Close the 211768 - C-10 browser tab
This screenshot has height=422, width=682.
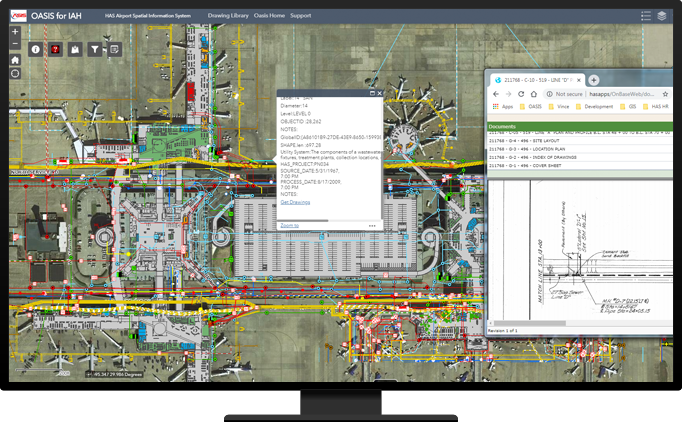[578, 80]
